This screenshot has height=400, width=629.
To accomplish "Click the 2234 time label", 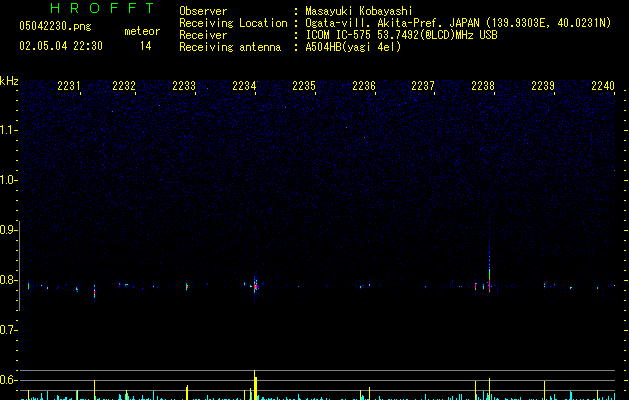I will click(x=244, y=86).
